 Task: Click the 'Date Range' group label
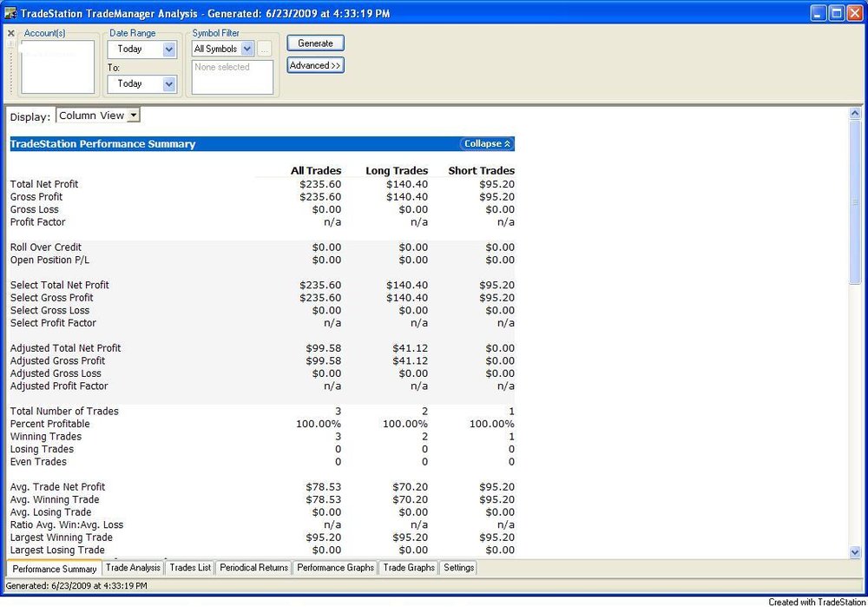132,33
